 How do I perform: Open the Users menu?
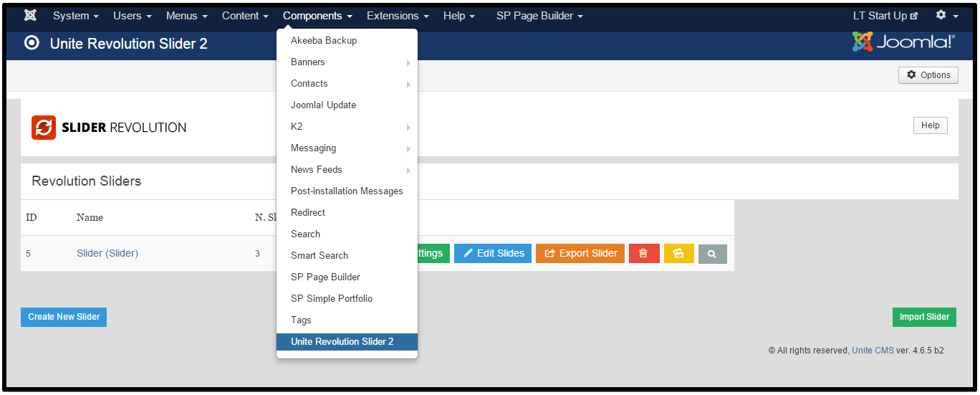pos(133,16)
